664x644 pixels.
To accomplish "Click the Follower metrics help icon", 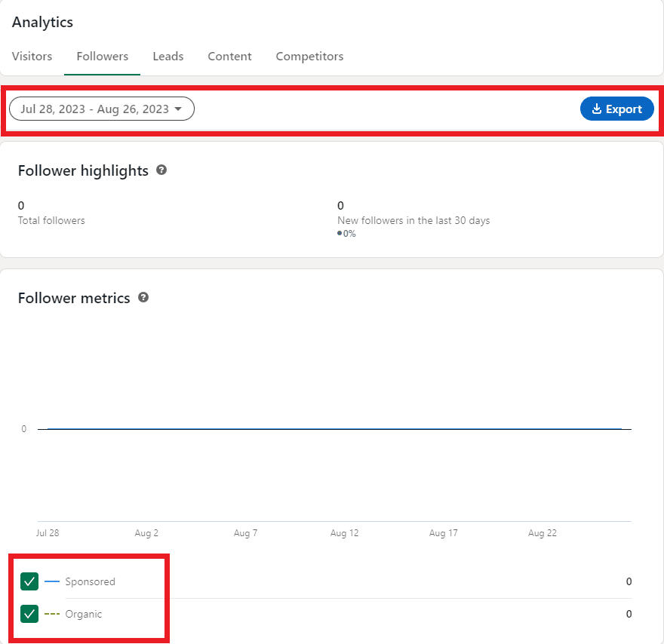I will click(x=143, y=298).
